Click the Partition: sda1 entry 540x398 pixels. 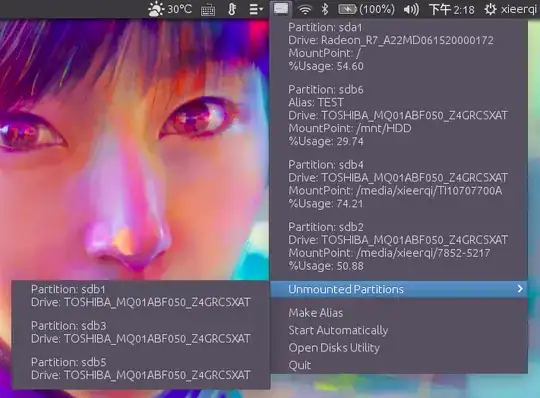399,46
